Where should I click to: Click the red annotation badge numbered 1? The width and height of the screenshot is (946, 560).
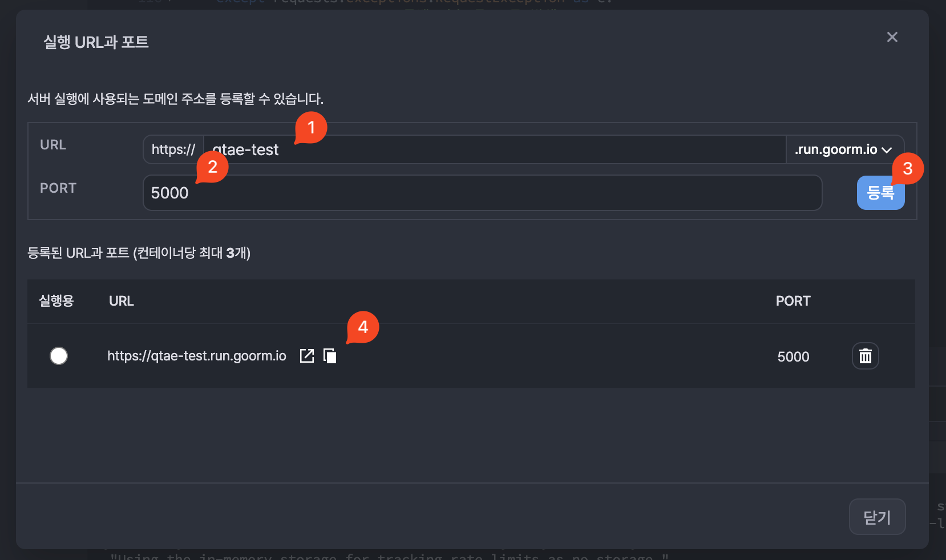(x=311, y=127)
